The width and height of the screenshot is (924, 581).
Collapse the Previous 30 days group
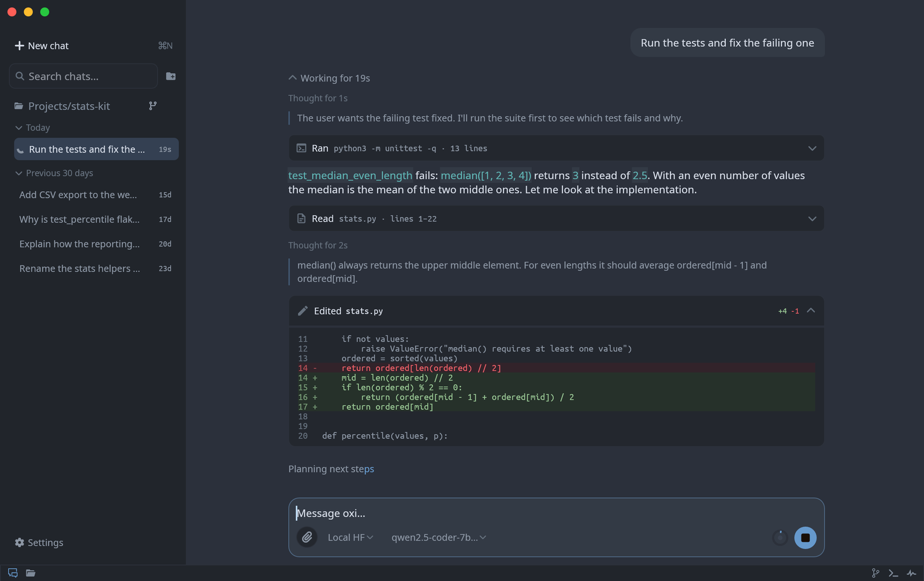point(54,173)
